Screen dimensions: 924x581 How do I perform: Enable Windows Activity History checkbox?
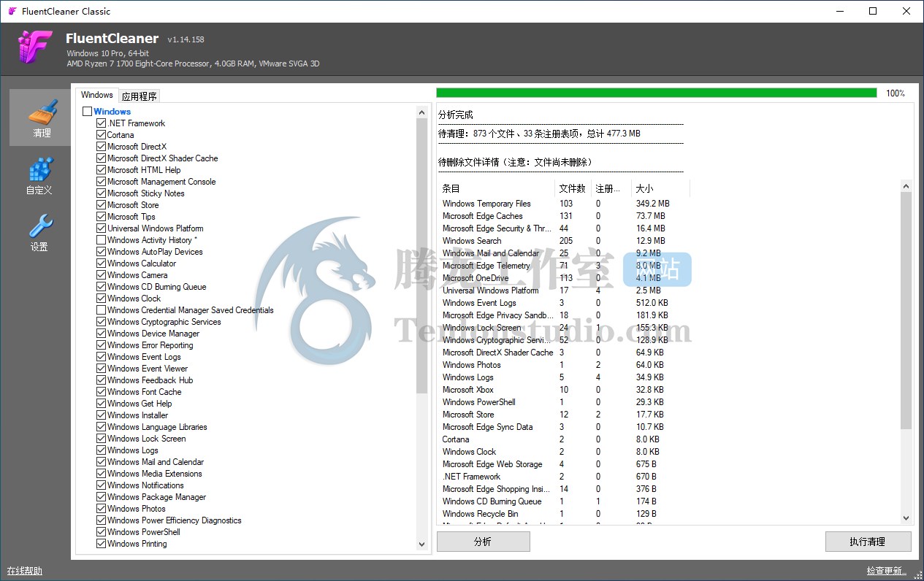102,240
